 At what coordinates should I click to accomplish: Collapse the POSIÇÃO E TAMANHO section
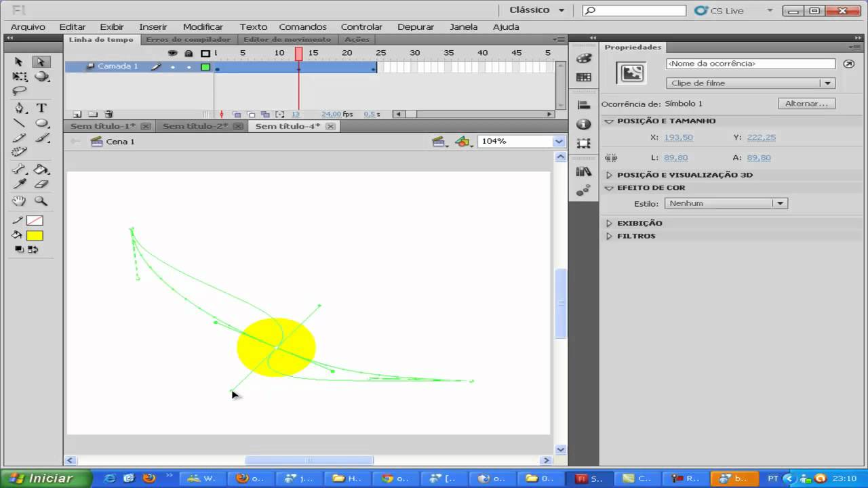point(609,121)
